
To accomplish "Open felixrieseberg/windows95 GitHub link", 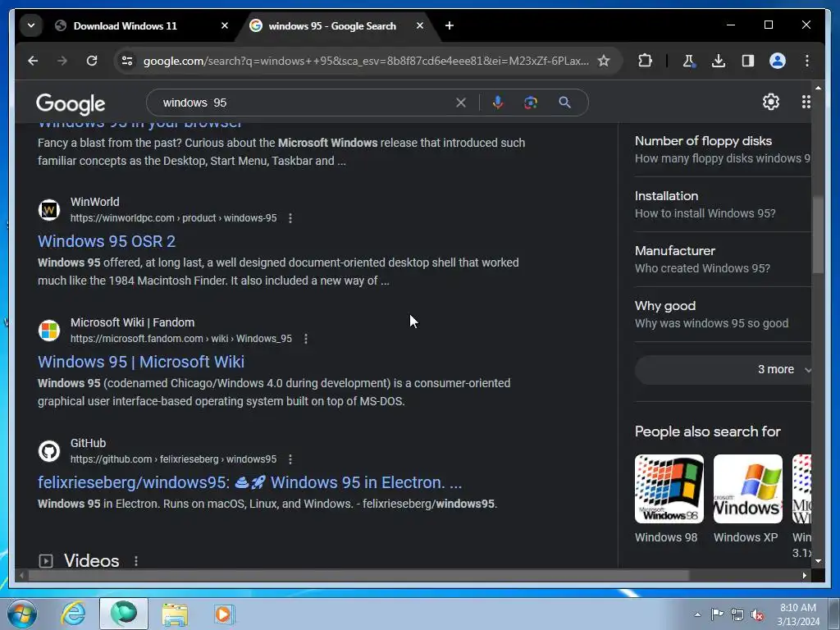I will (x=249, y=482).
